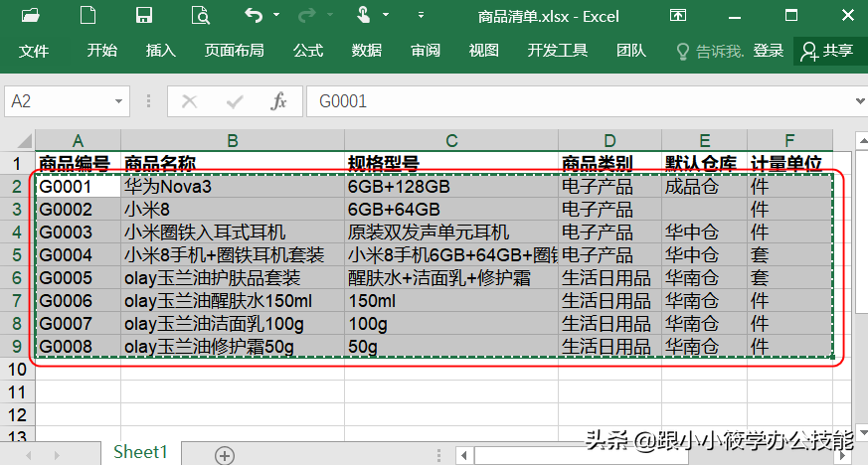This screenshot has width=868, height=465.
Task: Undo the last action
Action: click(x=254, y=15)
